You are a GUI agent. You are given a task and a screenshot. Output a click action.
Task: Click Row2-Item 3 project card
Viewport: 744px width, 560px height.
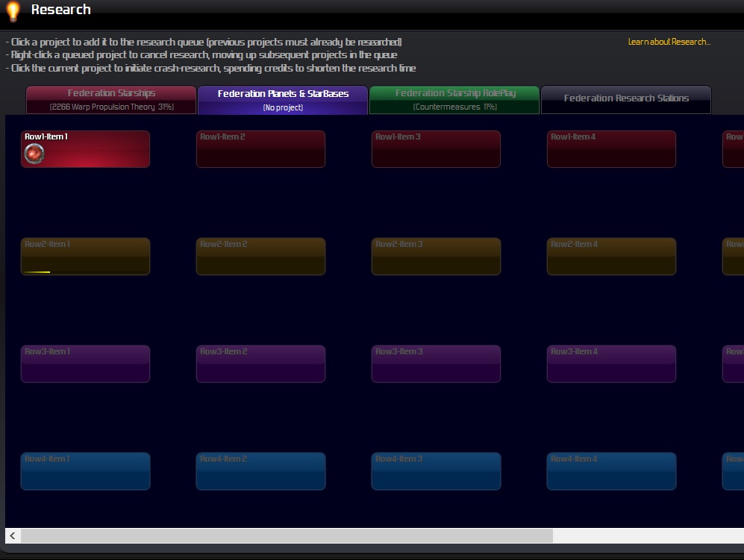point(436,257)
